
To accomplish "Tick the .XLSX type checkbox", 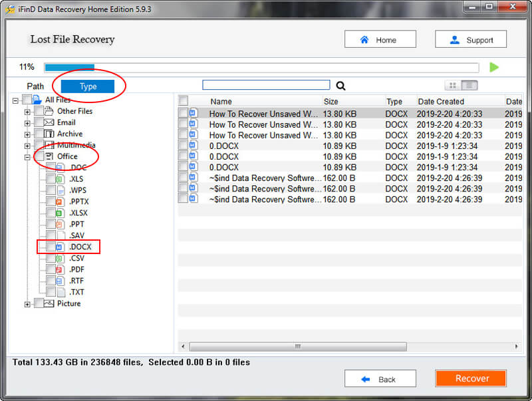I will tap(51, 213).
